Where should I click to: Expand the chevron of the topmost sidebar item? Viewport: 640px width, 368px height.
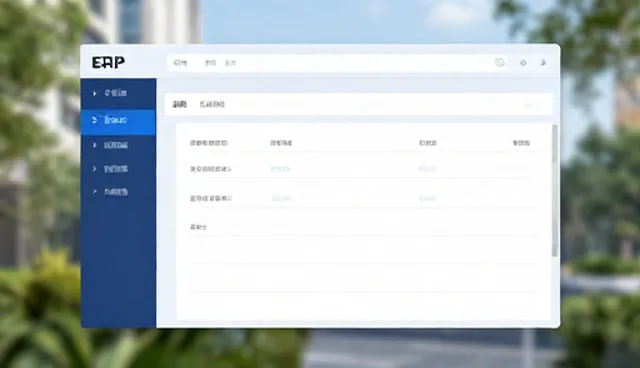coord(94,93)
